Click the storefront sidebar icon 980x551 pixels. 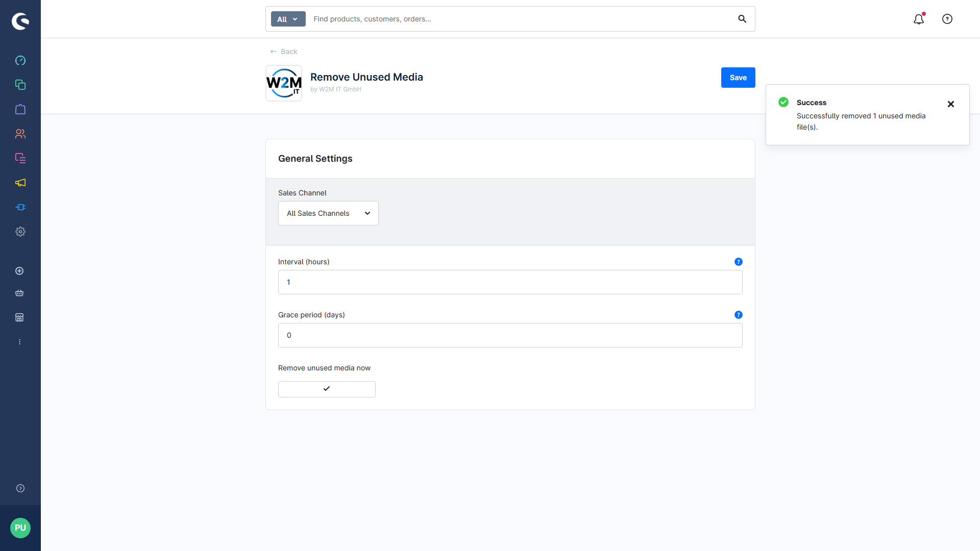(x=19, y=317)
